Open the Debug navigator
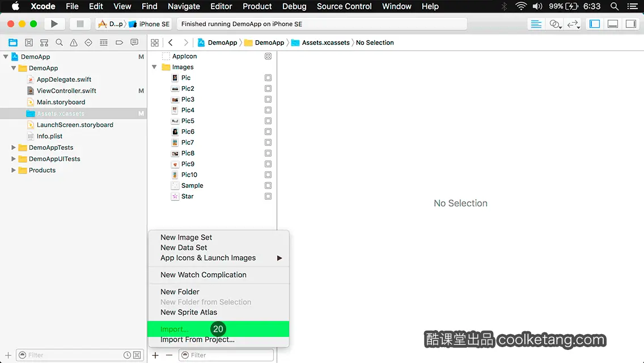The width and height of the screenshot is (644, 363). [x=104, y=43]
